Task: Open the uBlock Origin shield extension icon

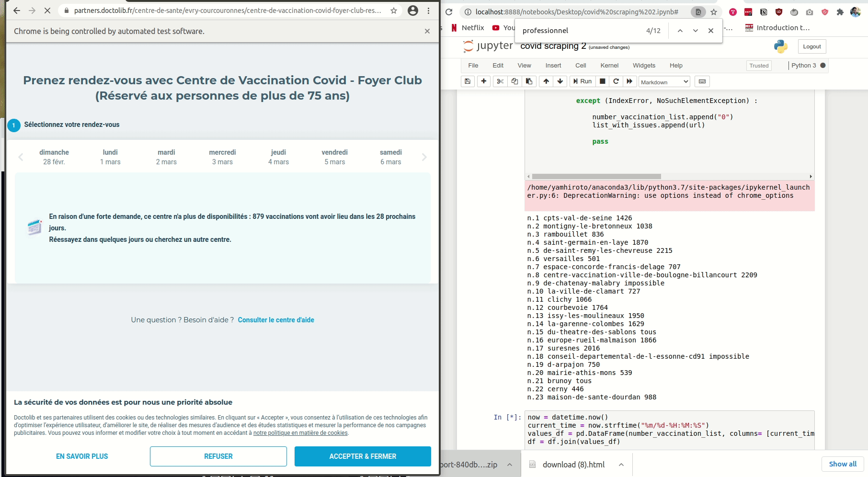Action: pyautogui.click(x=779, y=12)
